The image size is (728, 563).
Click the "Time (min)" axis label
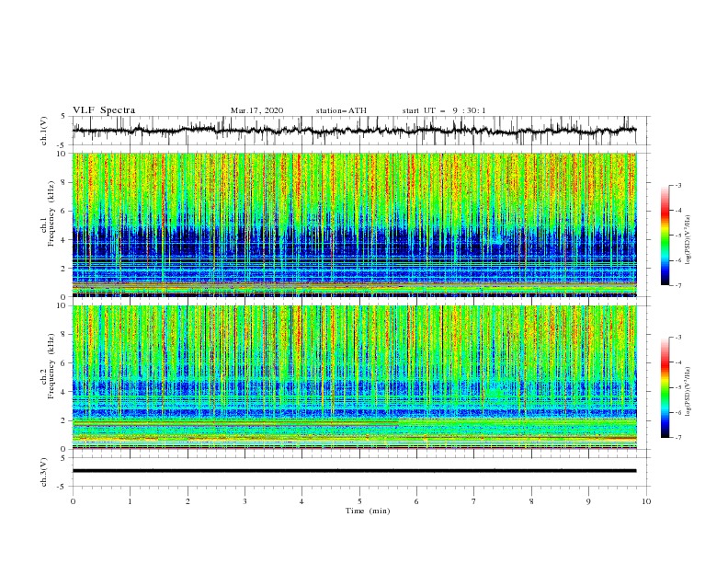click(x=368, y=511)
